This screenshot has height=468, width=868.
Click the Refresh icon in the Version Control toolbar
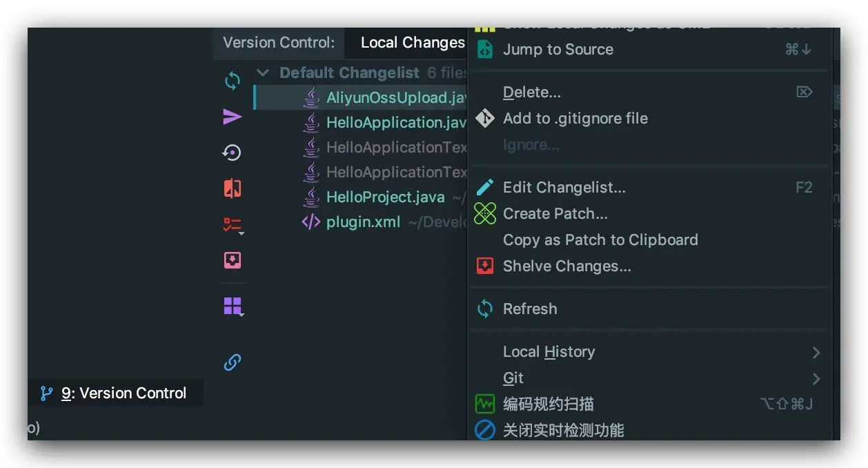click(x=233, y=81)
